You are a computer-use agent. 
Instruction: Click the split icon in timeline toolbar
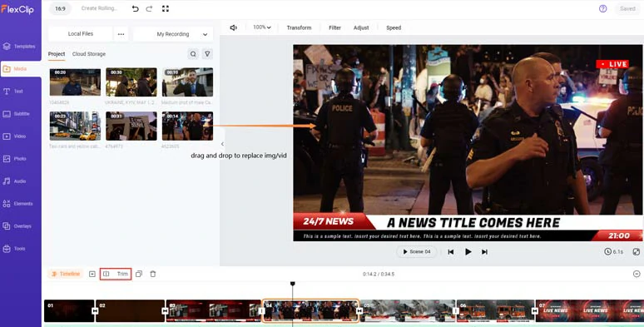(x=106, y=274)
